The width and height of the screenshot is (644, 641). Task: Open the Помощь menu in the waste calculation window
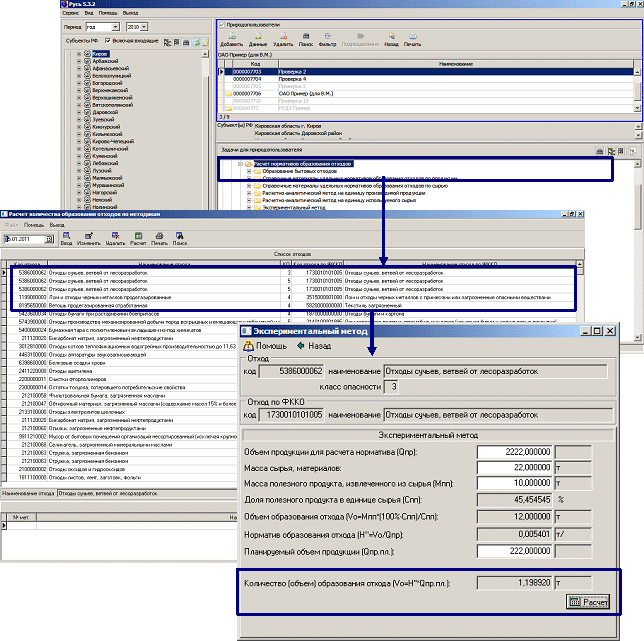coord(33,225)
